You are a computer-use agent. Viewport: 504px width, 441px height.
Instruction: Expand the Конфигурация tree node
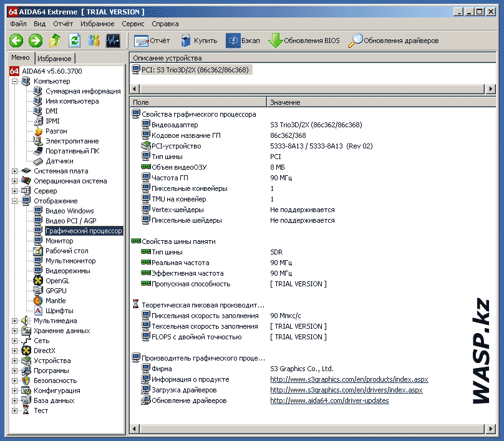click(x=14, y=390)
